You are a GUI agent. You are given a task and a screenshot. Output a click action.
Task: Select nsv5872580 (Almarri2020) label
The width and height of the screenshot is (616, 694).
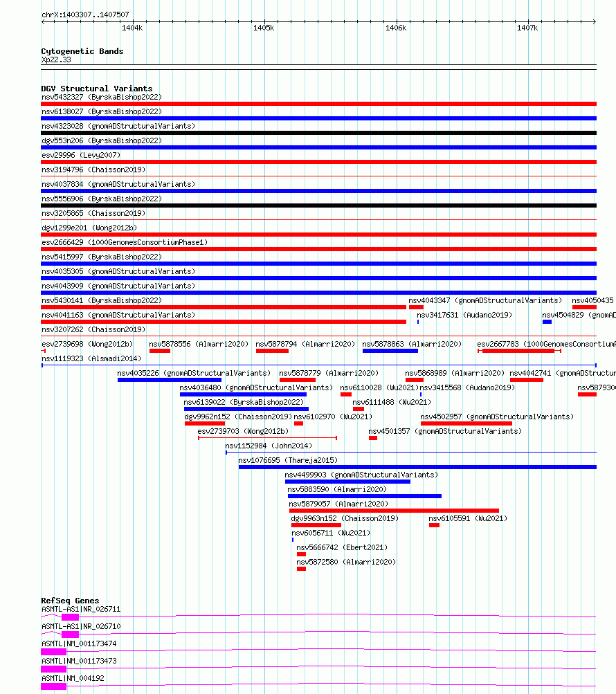tap(346, 562)
